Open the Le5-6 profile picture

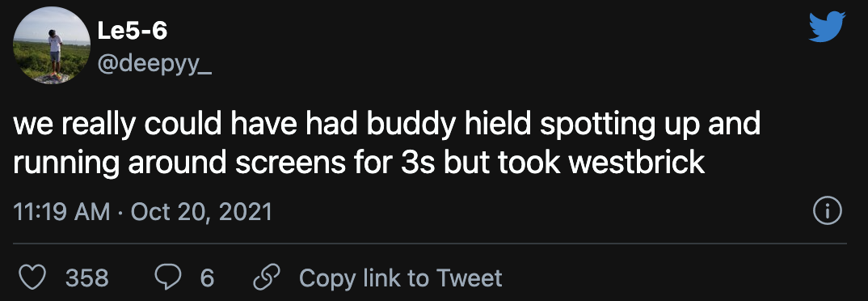(x=52, y=45)
